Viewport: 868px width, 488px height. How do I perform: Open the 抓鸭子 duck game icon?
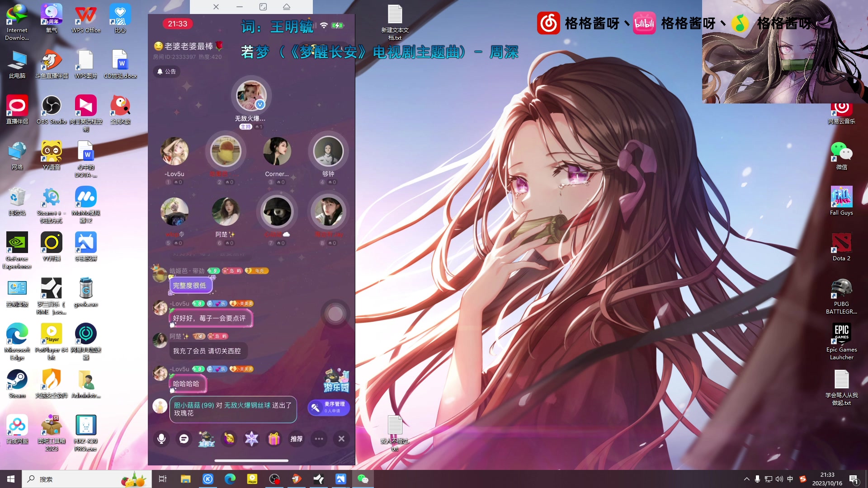pos(207,439)
